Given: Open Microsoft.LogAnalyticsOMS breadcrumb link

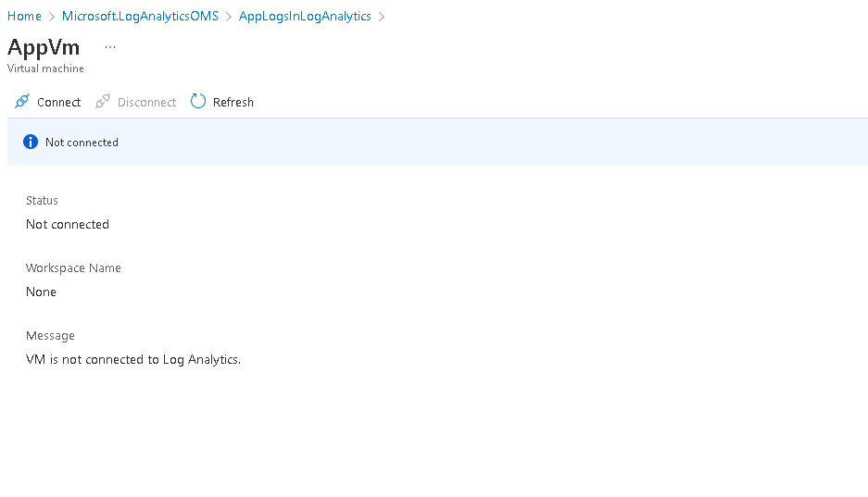Looking at the screenshot, I should (x=140, y=17).
